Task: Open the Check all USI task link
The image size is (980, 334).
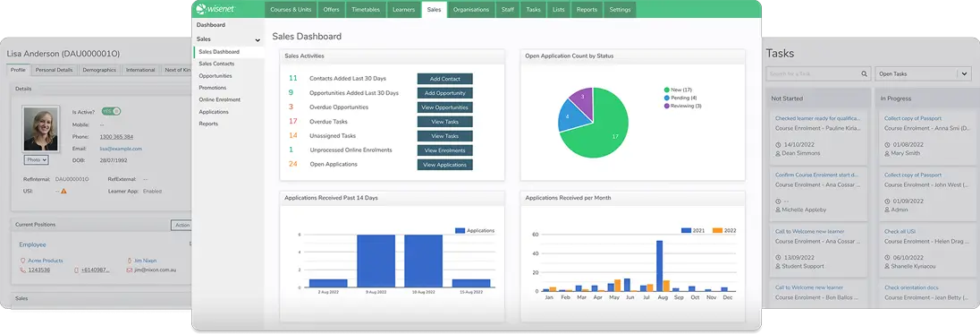Action: pyautogui.click(x=900, y=231)
